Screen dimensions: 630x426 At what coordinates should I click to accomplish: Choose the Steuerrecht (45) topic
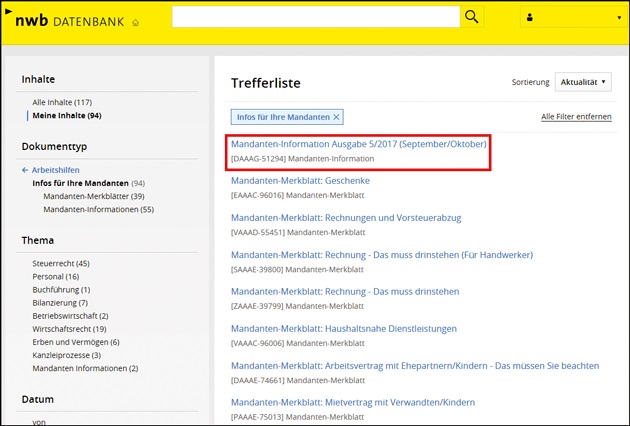[x=61, y=263]
